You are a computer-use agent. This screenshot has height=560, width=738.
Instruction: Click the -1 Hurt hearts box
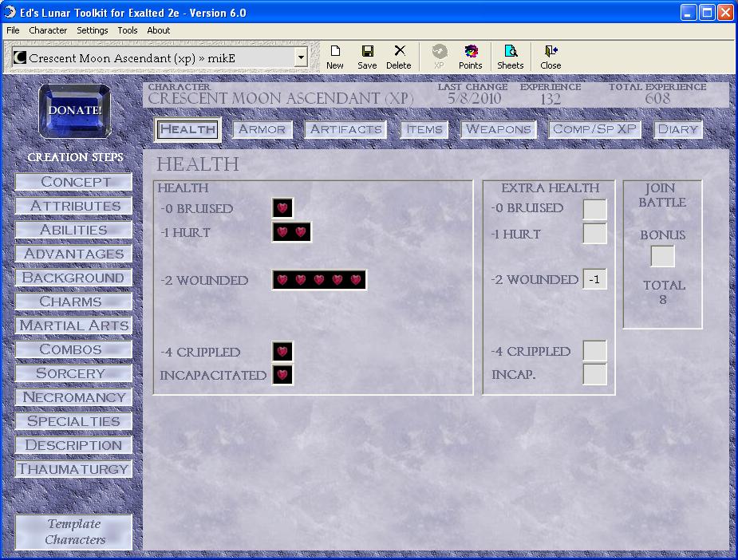point(291,232)
